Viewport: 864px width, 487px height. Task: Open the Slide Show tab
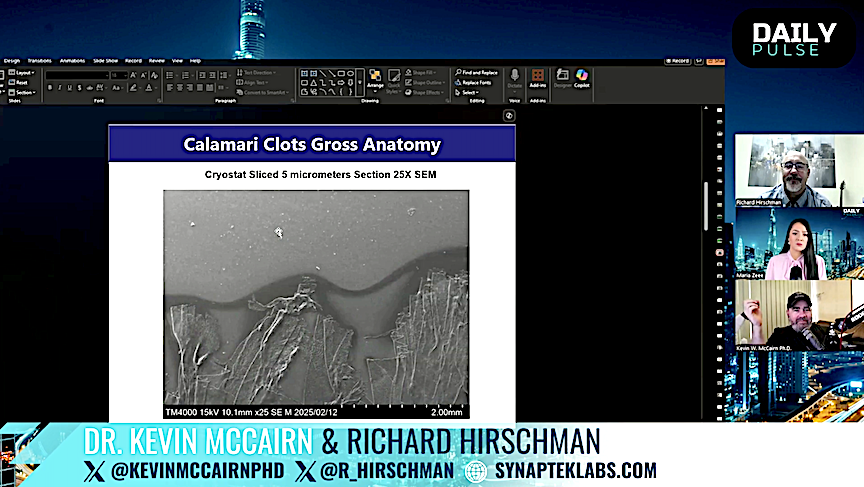105,60
